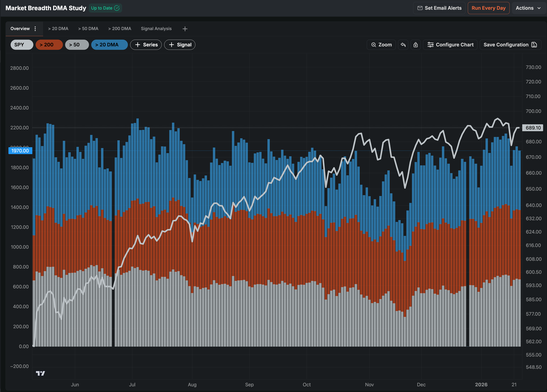
Task: Open Configure Chart options
Action: point(450,45)
